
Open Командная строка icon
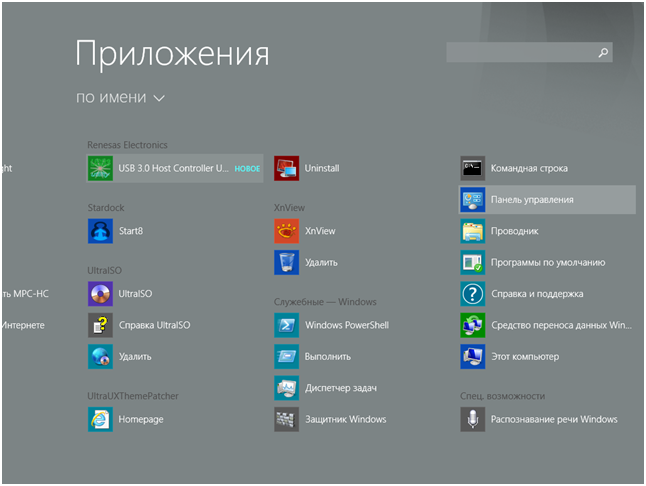click(x=473, y=168)
